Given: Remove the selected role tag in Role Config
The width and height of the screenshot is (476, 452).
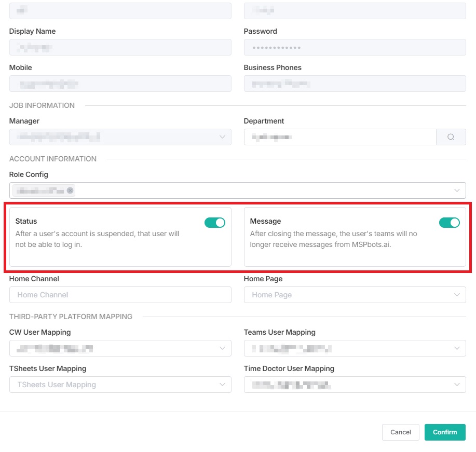Looking at the screenshot, I should pyautogui.click(x=70, y=190).
